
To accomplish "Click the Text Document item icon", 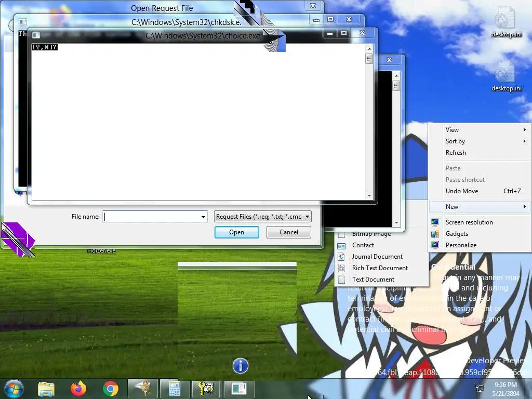I will pos(342,280).
